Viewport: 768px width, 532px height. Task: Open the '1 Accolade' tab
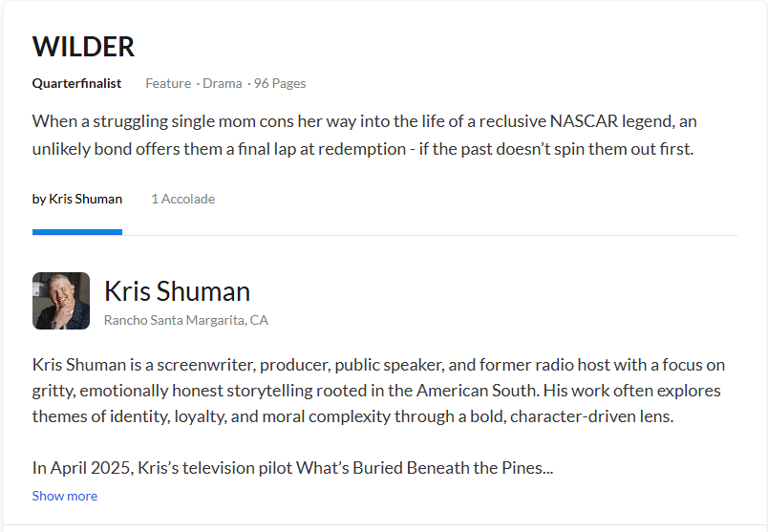[x=183, y=199]
